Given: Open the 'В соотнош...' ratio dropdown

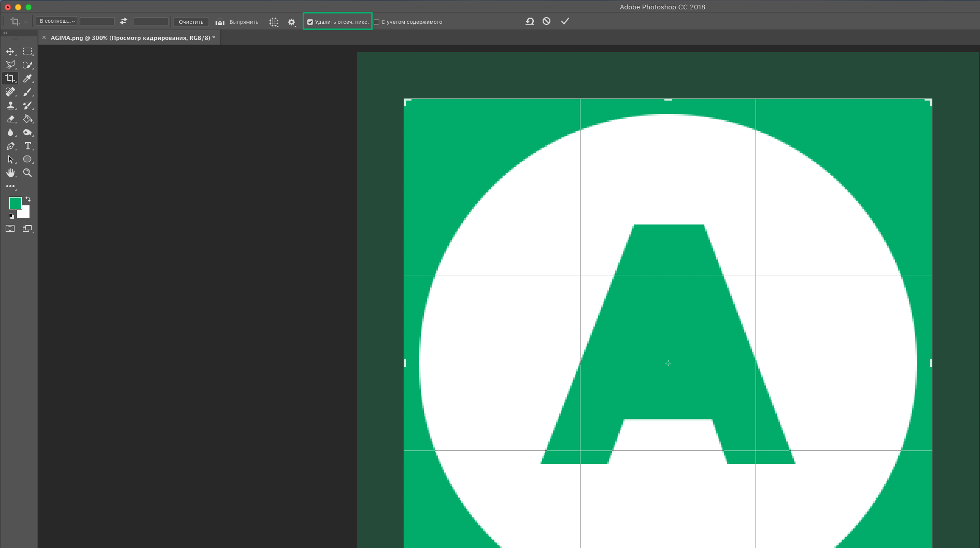Looking at the screenshot, I should 57,21.
